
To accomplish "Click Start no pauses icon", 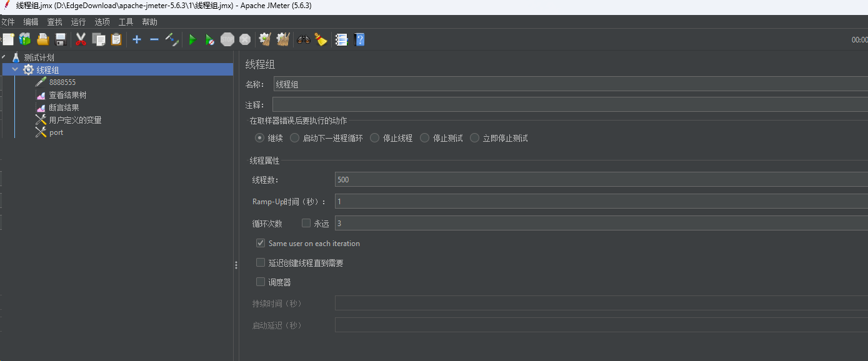I will coord(210,39).
